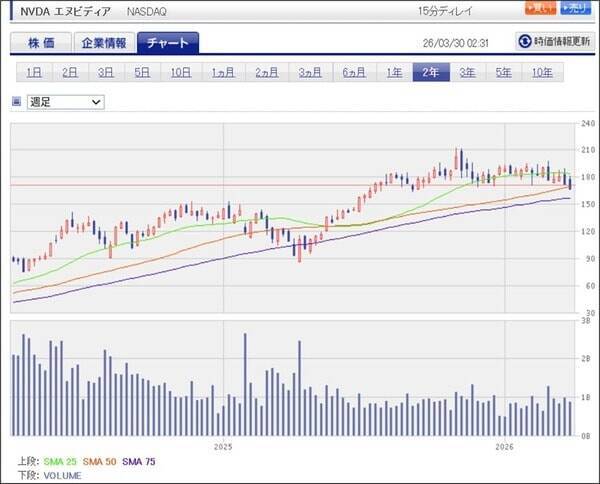600x484 pixels.
Task: Click the blue 売り sell button
Action: (575, 9)
